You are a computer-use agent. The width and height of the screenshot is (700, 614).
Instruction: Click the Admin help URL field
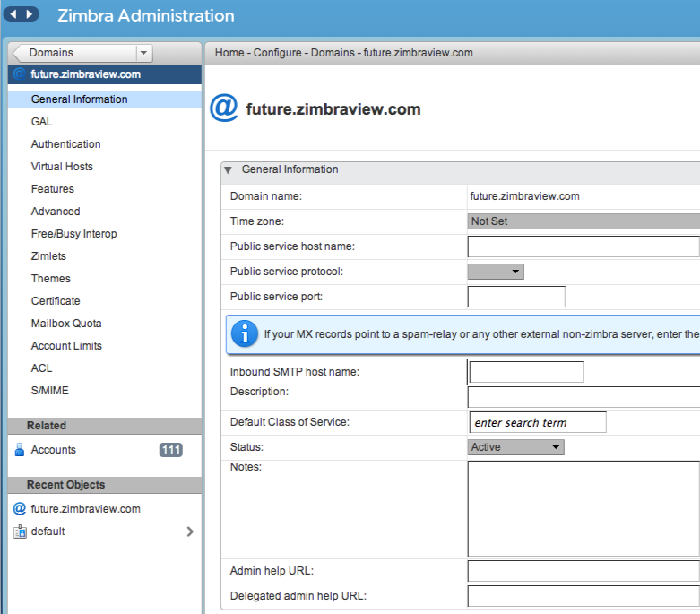tap(583, 571)
